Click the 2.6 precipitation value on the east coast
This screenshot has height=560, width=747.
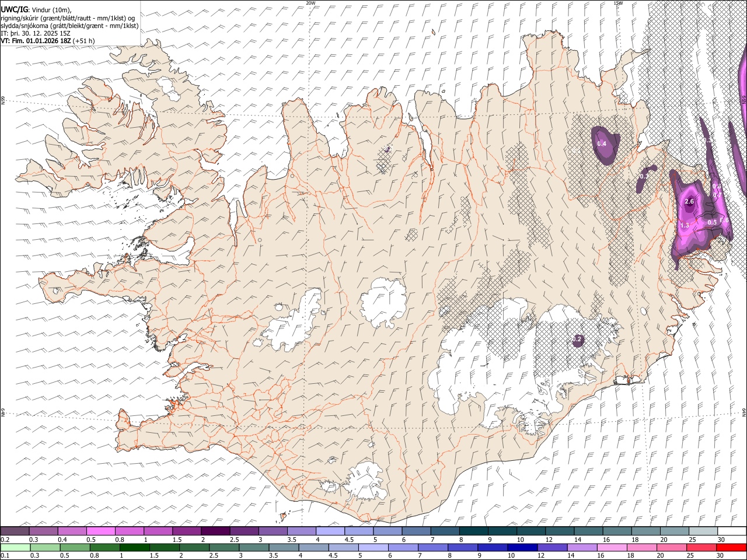tap(689, 202)
